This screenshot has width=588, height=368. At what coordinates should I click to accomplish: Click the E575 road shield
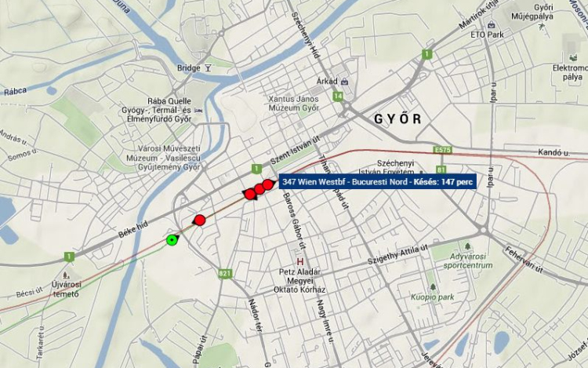tap(442, 150)
